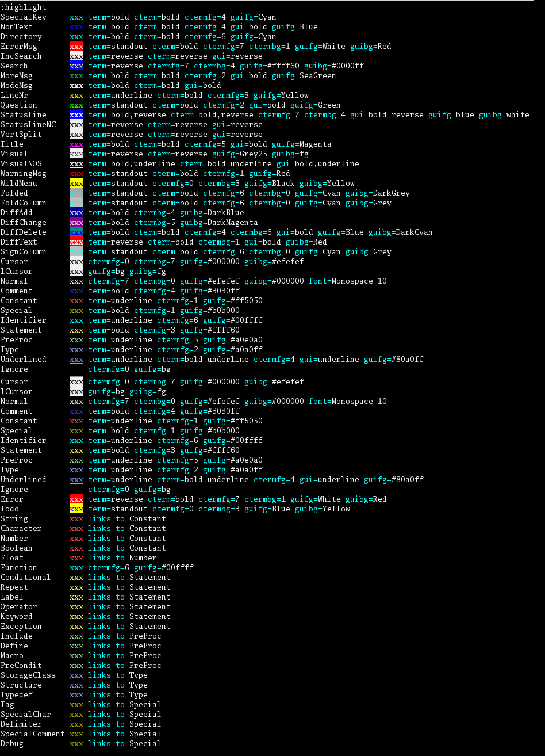Select the ModeMsg group name

point(17,86)
